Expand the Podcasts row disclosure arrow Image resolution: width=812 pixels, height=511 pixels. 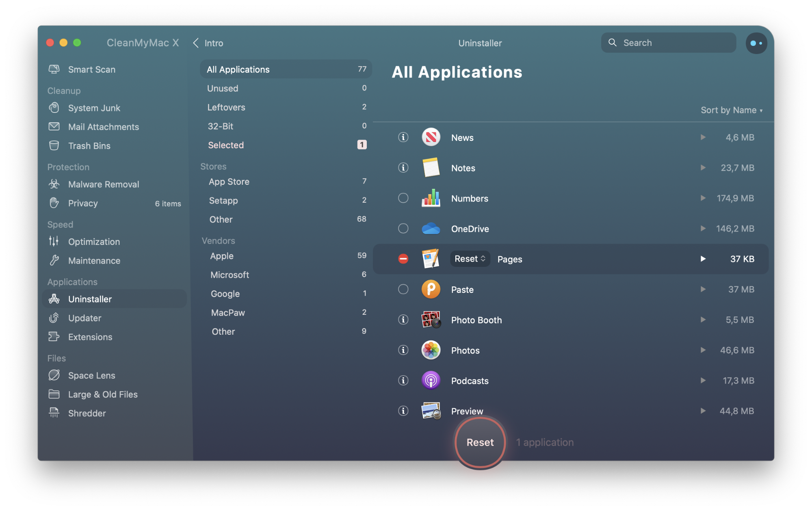703,381
